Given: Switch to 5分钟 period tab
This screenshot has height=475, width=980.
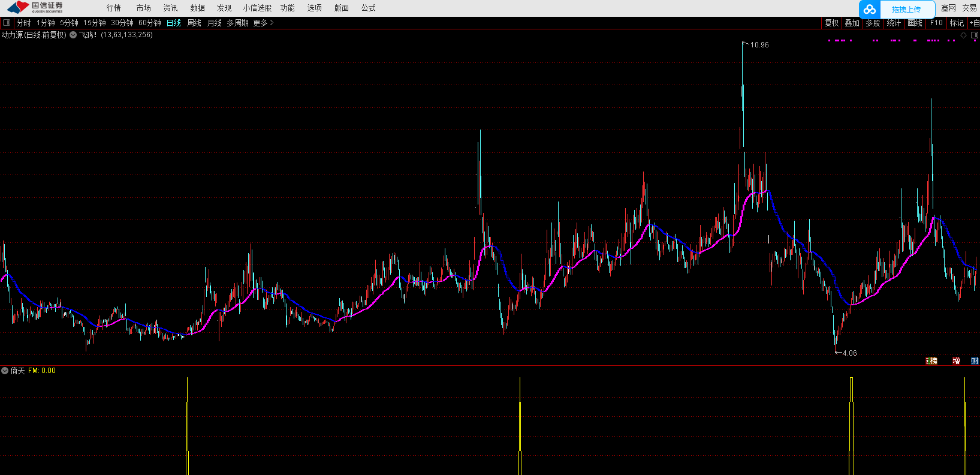Looking at the screenshot, I should click(x=69, y=23).
